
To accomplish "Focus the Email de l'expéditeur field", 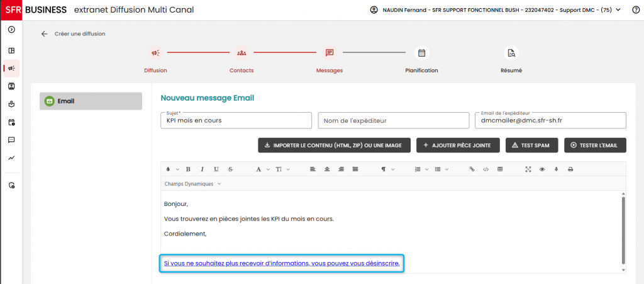I will point(550,120).
